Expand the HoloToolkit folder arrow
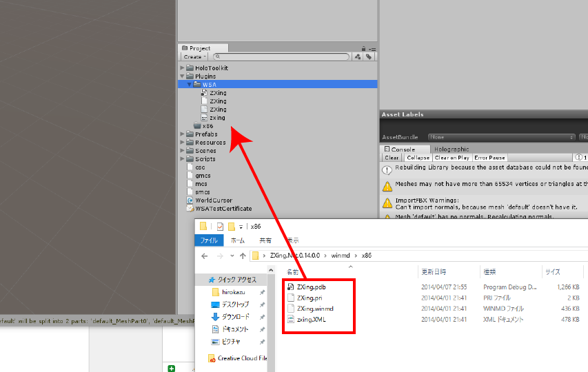 [x=182, y=68]
